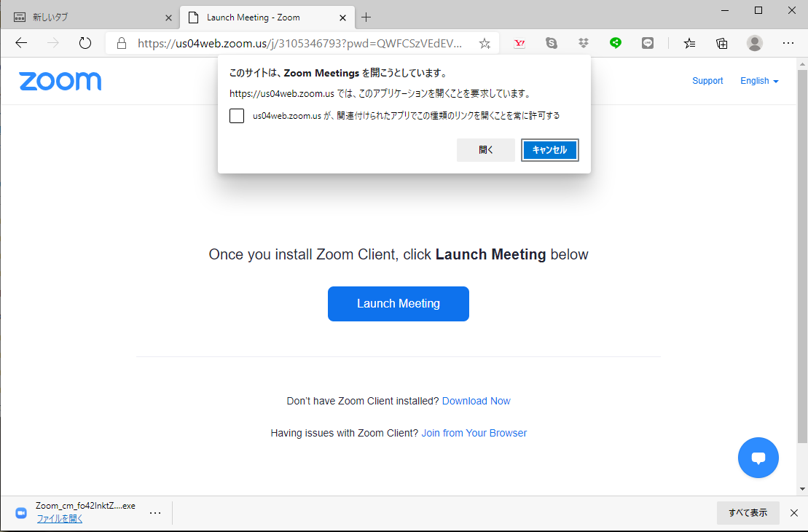808x532 pixels.
Task: Minimize the browser window
Action: click(x=725, y=10)
